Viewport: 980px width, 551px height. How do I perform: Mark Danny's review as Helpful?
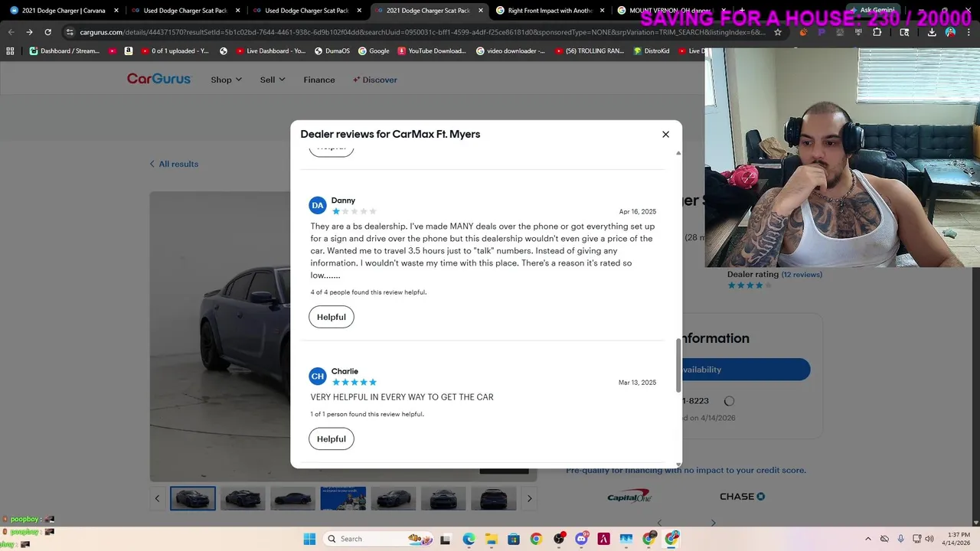(332, 317)
